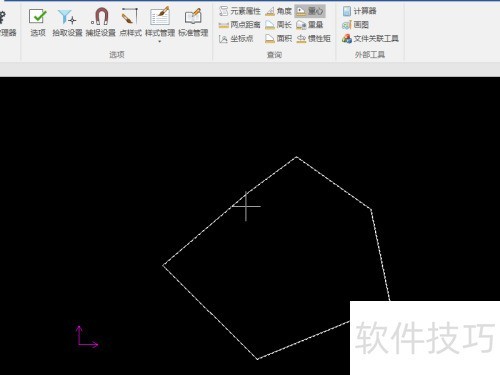Image resolution: width=500 pixels, height=375 pixels.
Task: Open 文件关联工具 file association tool
Action: [x=370, y=39]
